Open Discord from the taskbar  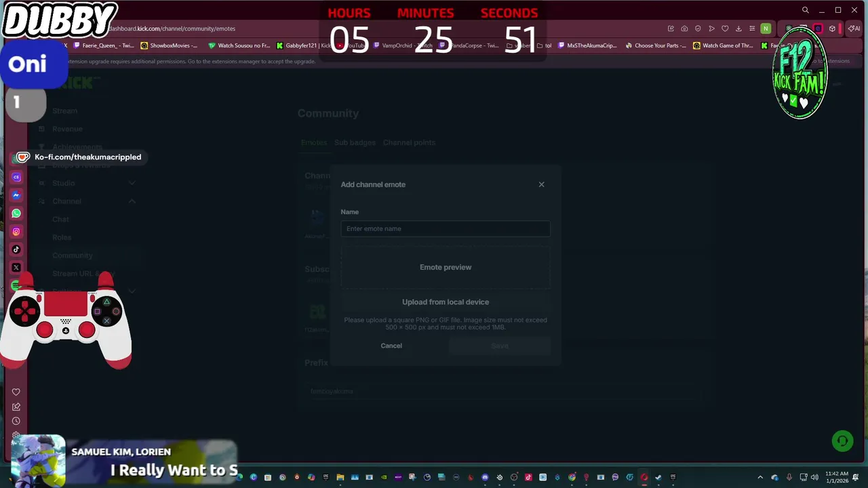[485, 477]
